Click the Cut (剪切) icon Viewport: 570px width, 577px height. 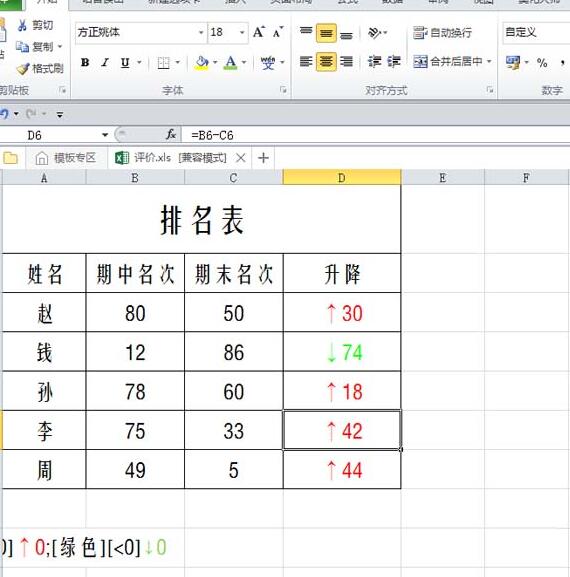(22, 25)
